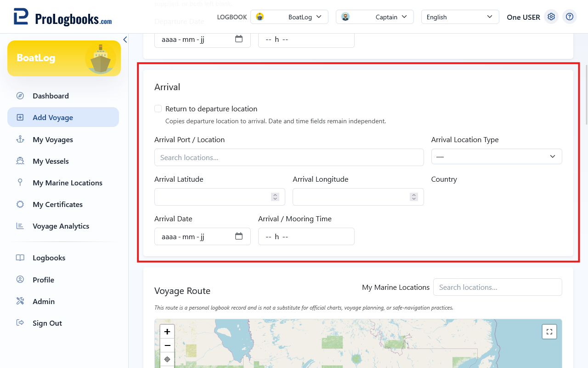This screenshot has width=588, height=368.
Task: Open the Captain role dropdown
Action: point(375,17)
